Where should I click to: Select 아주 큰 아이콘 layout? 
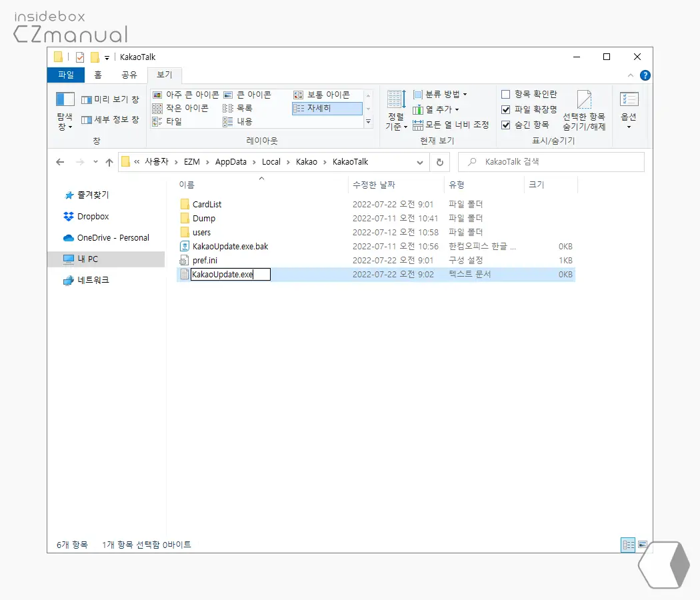[x=186, y=95]
